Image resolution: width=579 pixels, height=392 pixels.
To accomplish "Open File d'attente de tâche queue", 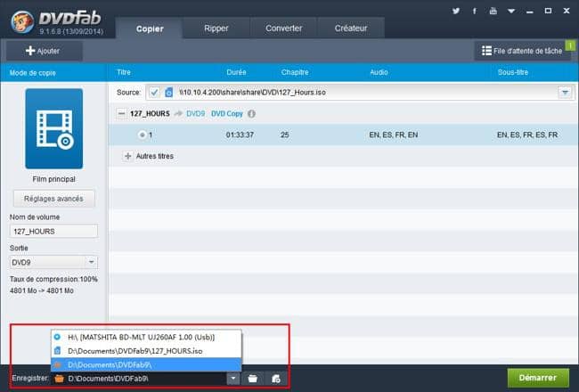I will [522, 51].
